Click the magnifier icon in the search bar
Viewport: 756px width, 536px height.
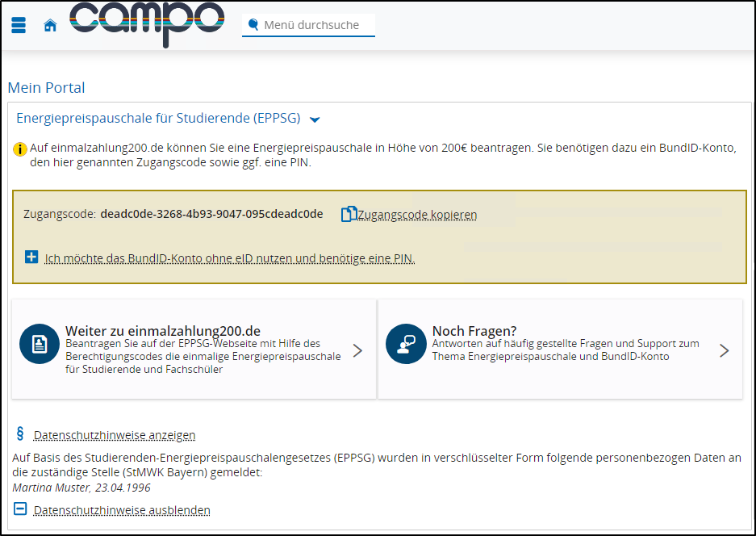click(253, 24)
